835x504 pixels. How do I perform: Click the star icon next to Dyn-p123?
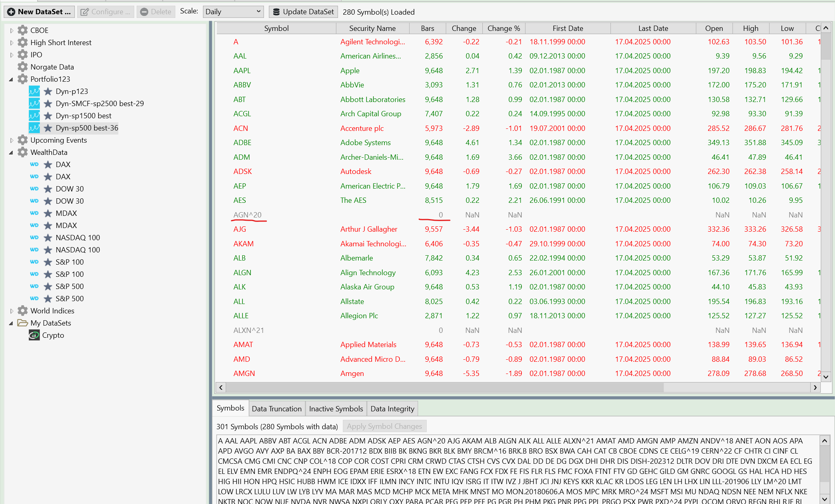(48, 91)
